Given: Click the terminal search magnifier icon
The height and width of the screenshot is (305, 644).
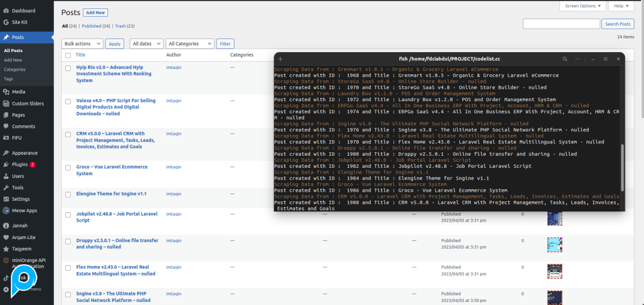Looking at the screenshot, I should click(565, 59).
